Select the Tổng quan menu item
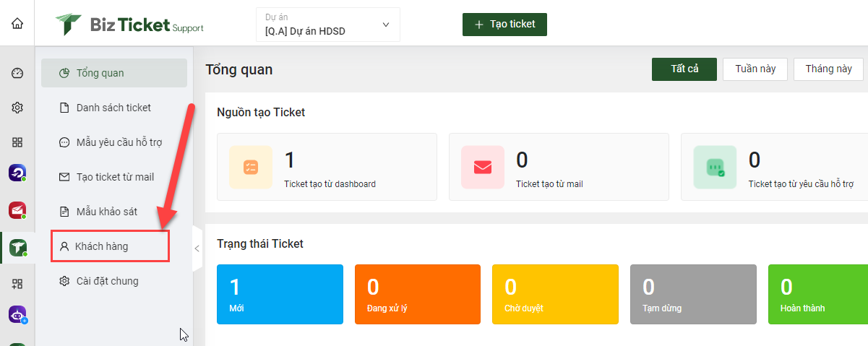Viewport: 868px width, 346px height. [x=114, y=73]
